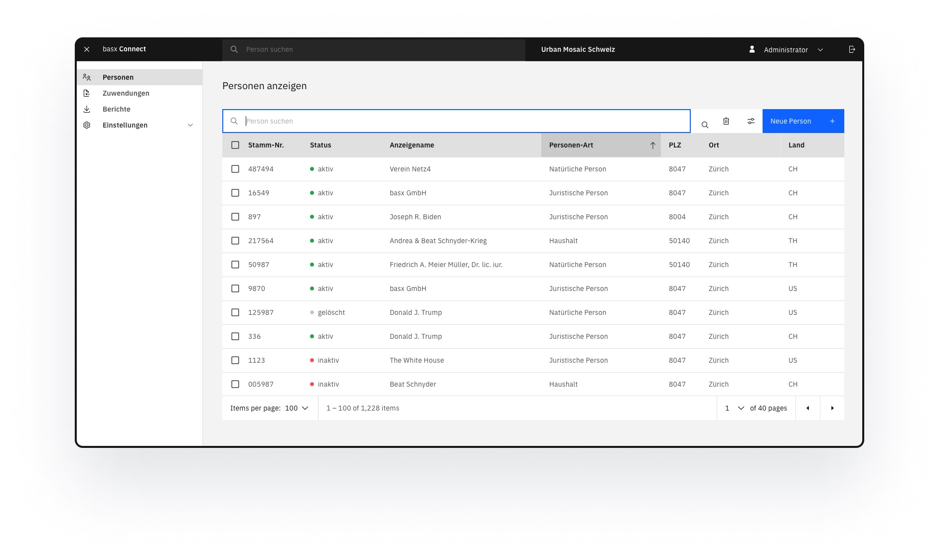Viewport: 939px width, 560px height.
Task: Check the row for Verein Netz4
Action: coord(235,169)
